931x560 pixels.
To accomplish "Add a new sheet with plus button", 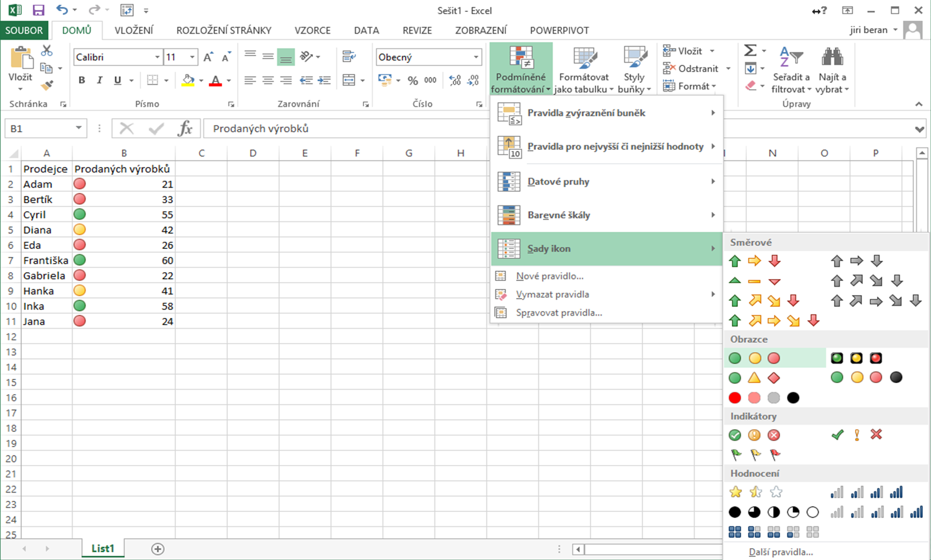I will click(x=158, y=549).
